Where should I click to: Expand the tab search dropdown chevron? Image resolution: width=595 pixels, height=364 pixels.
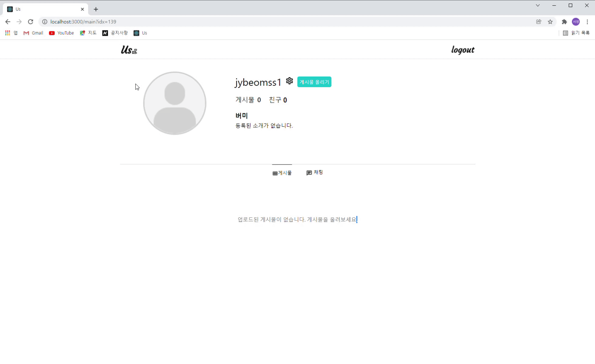pos(538,5)
